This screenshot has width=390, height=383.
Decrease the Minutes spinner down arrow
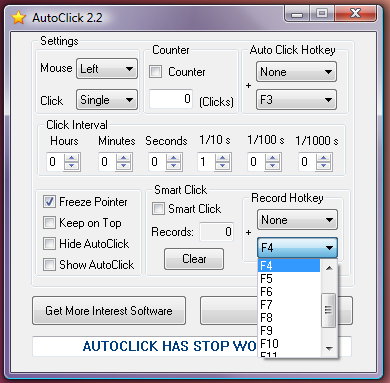124,166
